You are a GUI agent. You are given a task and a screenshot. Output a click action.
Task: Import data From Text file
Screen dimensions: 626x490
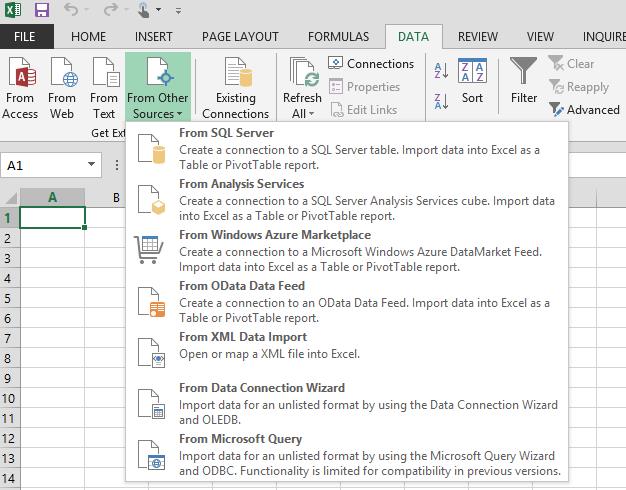104,87
